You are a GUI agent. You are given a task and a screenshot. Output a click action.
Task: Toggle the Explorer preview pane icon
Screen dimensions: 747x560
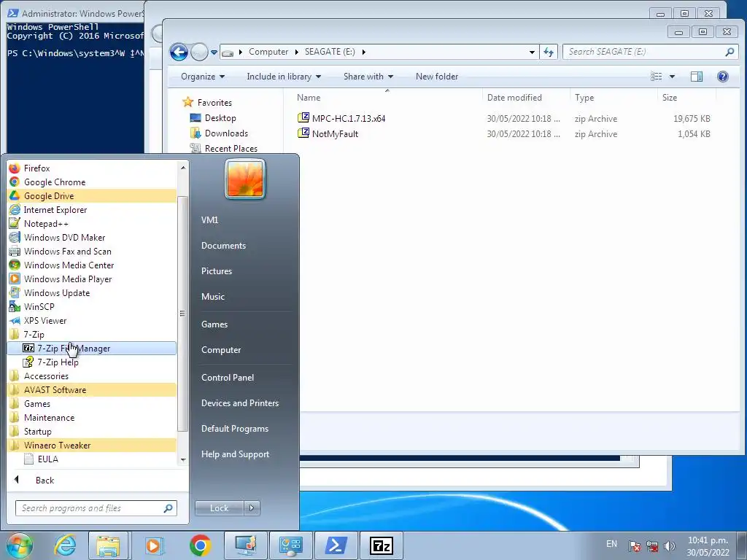click(697, 76)
